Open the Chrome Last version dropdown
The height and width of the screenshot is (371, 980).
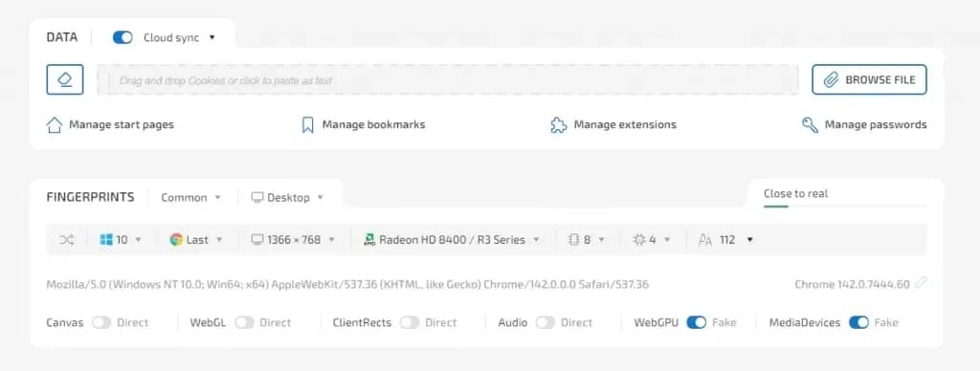point(196,240)
